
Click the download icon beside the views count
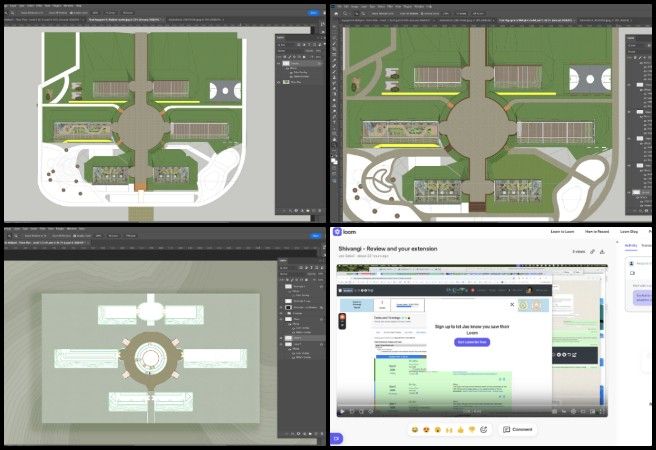[x=604, y=252]
